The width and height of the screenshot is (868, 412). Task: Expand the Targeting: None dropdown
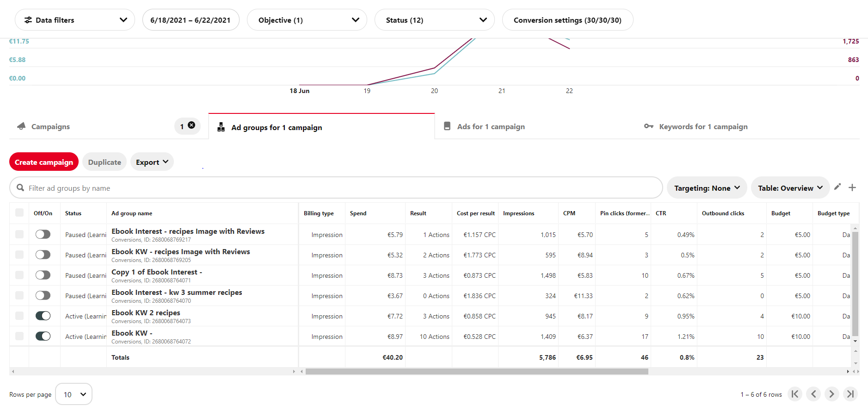(x=707, y=188)
